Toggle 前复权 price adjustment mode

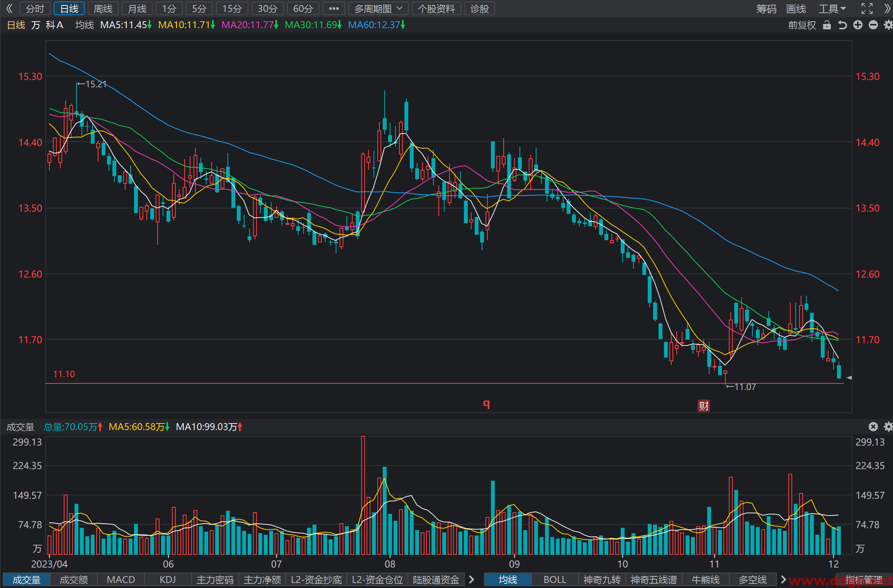[802, 25]
